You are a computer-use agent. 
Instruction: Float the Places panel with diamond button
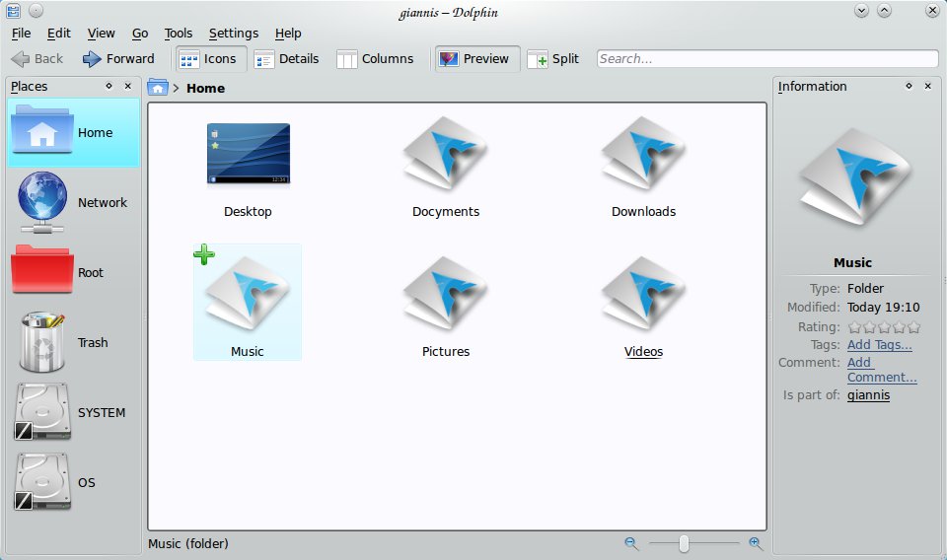tap(109, 87)
